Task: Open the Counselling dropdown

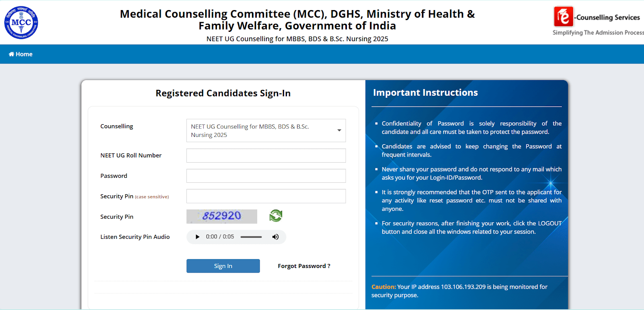Action: [x=266, y=130]
